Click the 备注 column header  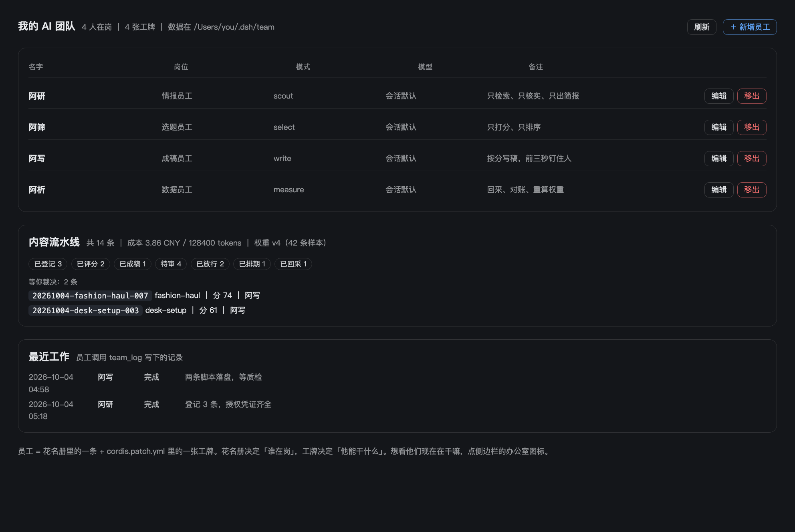pos(536,67)
